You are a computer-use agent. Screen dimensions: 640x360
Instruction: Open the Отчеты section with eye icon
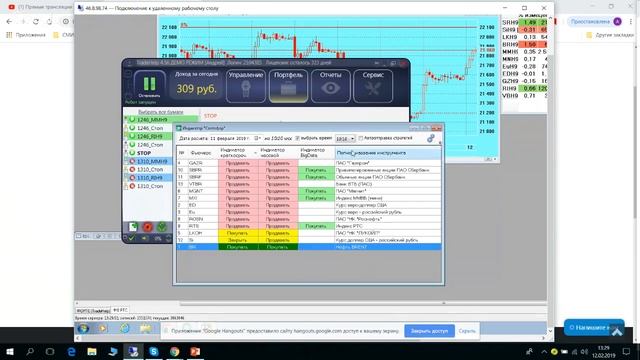[x=331, y=86]
